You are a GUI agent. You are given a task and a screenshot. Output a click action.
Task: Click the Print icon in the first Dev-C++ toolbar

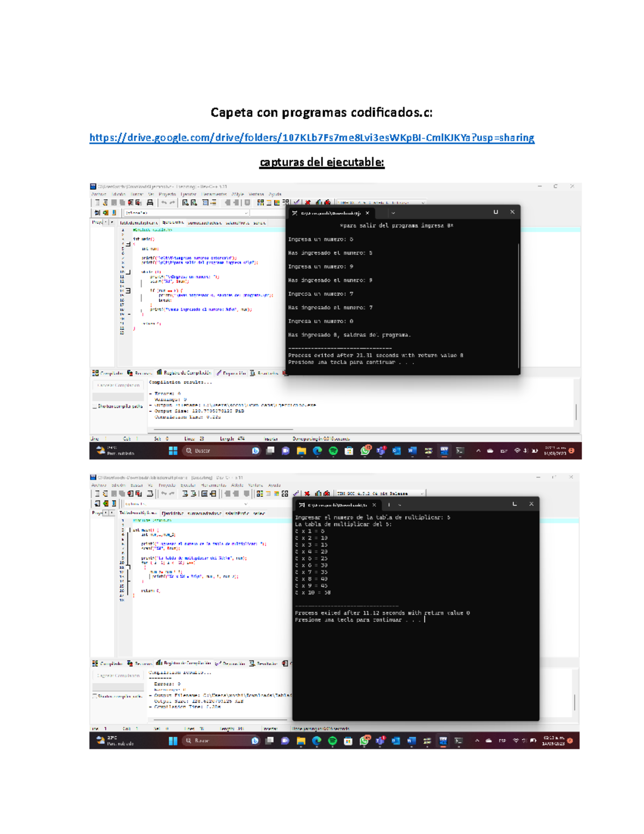(x=150, y=202)
